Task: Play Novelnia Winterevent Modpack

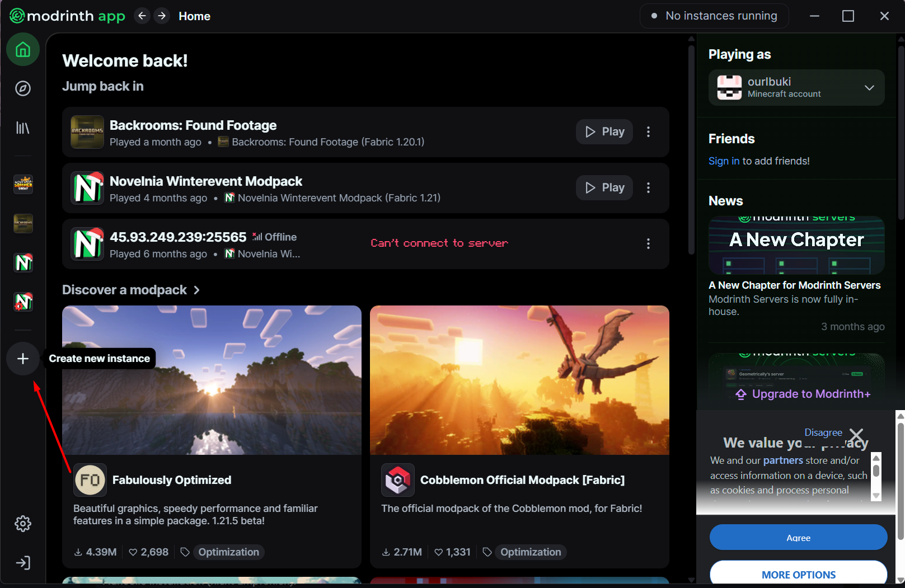Action: (x=604, y=187)
